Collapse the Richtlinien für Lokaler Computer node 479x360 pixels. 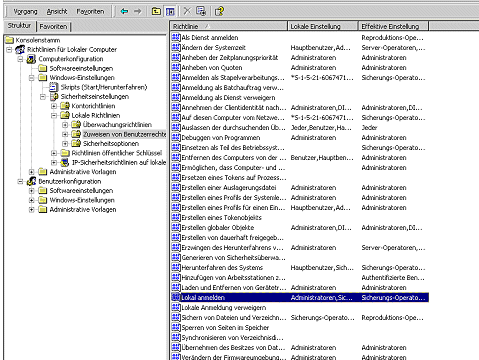tap(9, 50)
